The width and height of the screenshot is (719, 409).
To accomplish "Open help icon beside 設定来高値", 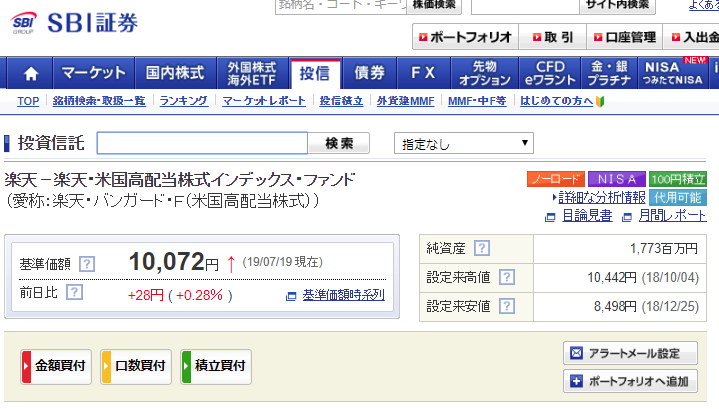I will click(507, 277).
